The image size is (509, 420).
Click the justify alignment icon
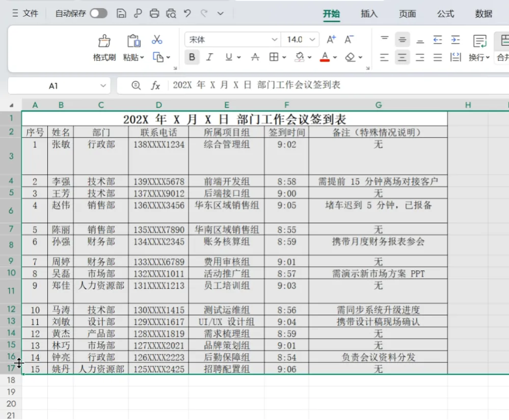coord(438,58)
